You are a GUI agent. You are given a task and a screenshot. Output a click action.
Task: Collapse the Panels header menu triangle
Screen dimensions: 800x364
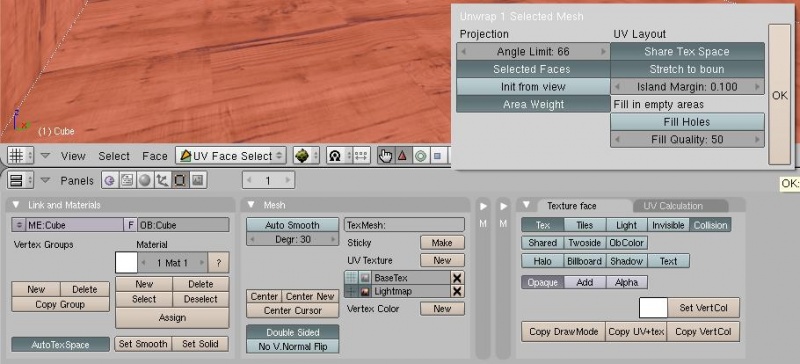tap(46, 180)
